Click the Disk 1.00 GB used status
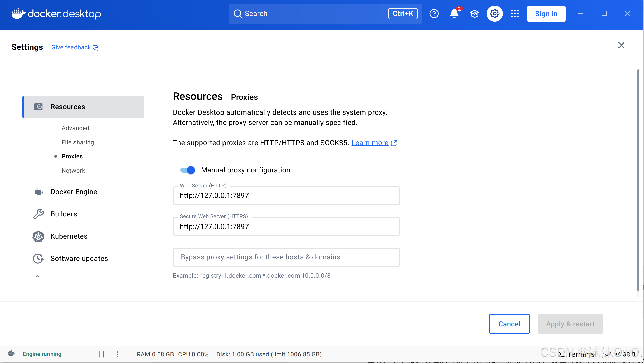 point(269,354)
